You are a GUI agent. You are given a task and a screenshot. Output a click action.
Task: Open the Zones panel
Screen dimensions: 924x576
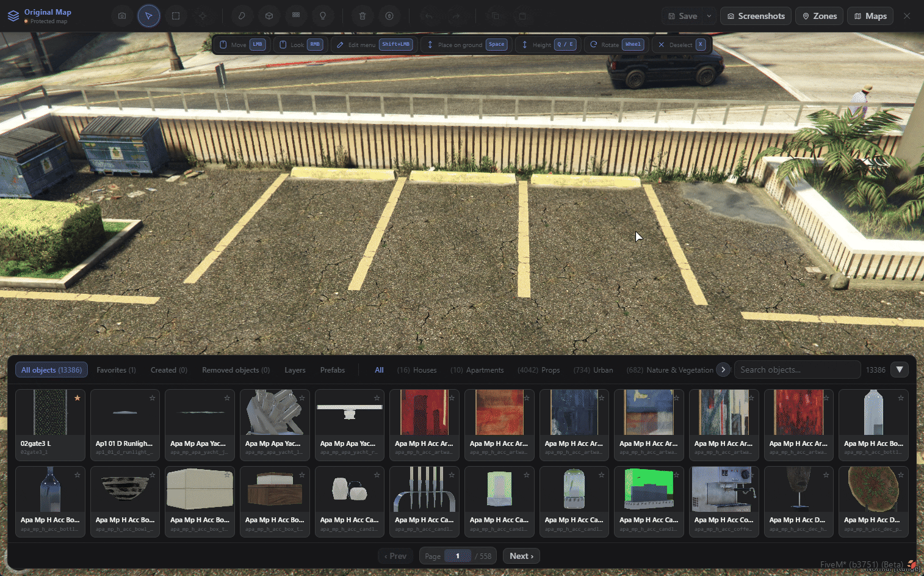tap(820, 16)
